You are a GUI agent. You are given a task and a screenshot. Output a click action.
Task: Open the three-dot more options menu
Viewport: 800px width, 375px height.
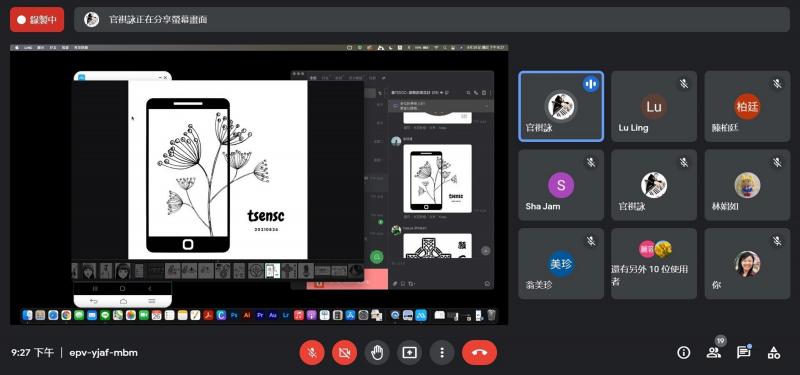pos(442,353)
